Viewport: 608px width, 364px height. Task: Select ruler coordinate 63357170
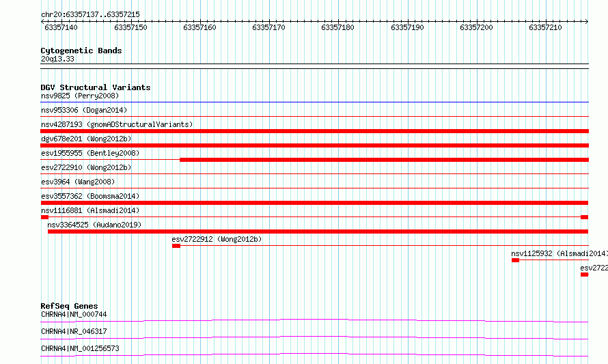[268, 27]
